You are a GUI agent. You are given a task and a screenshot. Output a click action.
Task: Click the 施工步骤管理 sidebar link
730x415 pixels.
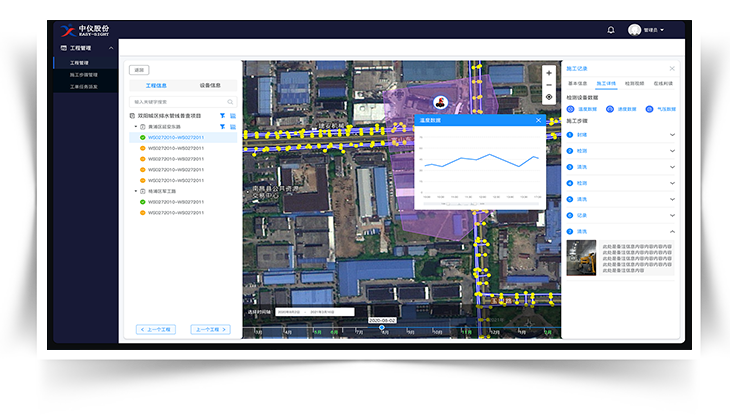(x=84, y=74)
